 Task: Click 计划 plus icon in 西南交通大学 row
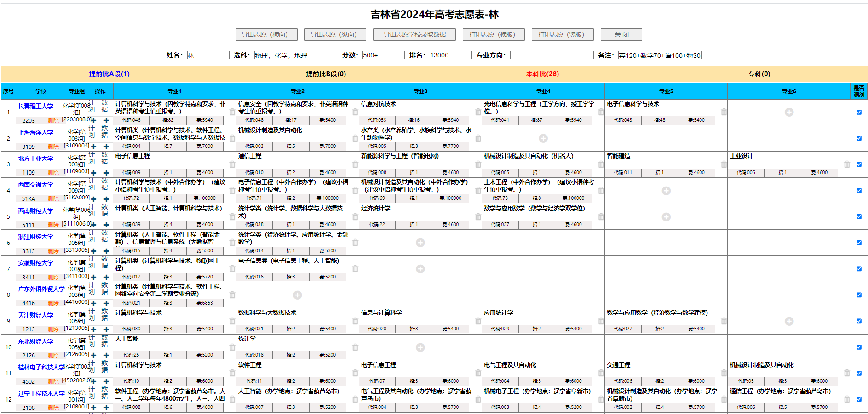coord(93,199)
